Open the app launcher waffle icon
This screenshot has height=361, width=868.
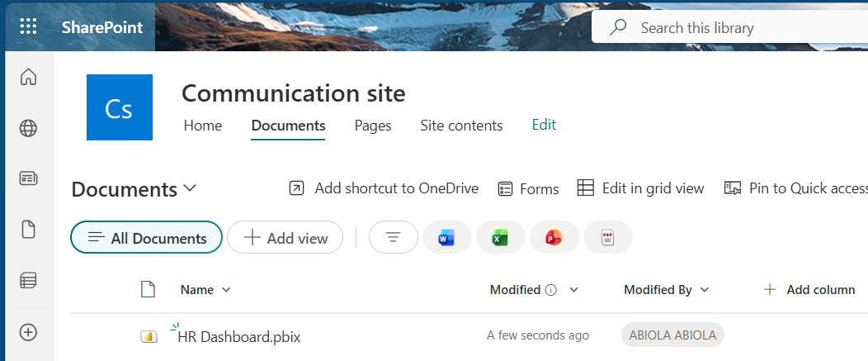(28, 26)
